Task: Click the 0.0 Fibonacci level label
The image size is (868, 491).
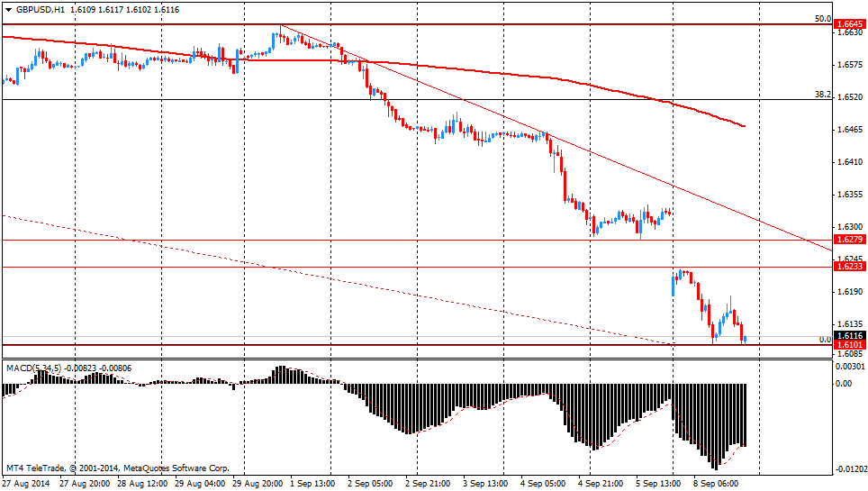Action: (824, 340)
